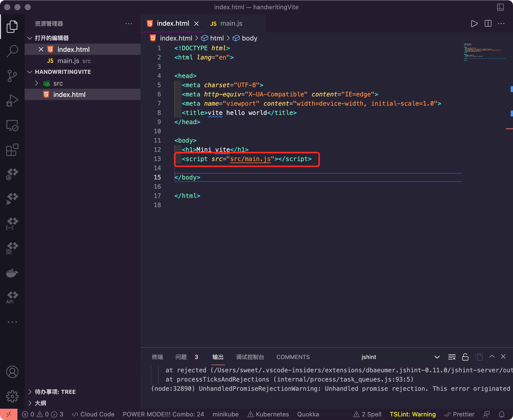The image size is (513, 420).
Task: Click the Run file play icon
Action: tap(474, 24)
